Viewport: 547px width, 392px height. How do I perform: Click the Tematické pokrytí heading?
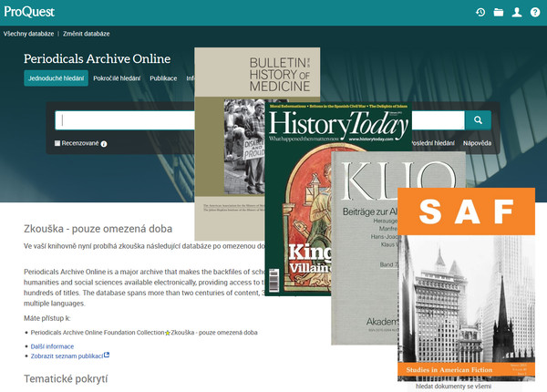[x=66, y=378]
